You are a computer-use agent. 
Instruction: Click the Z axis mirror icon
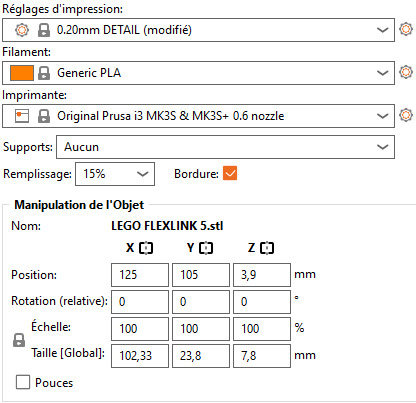(267, 248)
